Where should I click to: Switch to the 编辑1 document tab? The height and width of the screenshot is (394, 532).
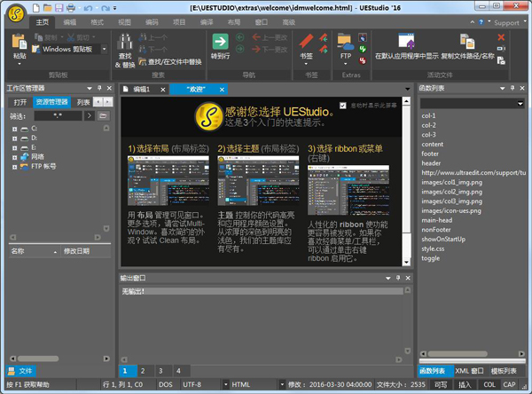click(x=141, y=90)
